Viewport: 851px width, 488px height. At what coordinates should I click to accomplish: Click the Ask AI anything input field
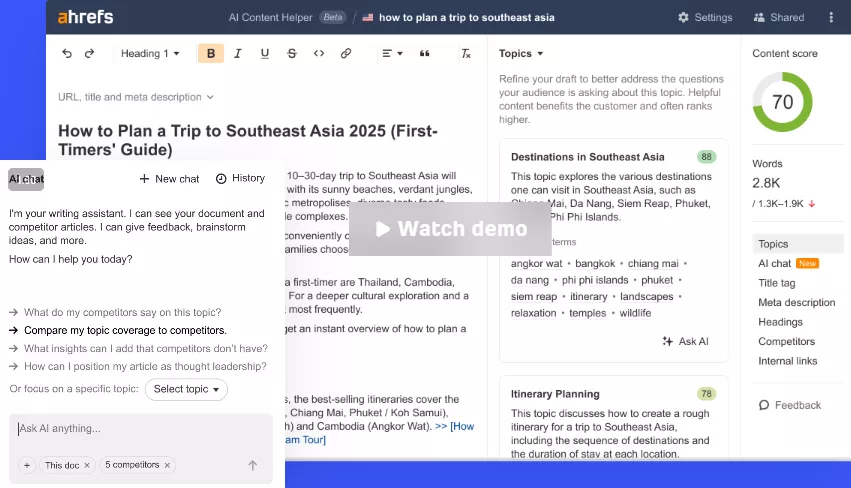(x=140, y=429)
